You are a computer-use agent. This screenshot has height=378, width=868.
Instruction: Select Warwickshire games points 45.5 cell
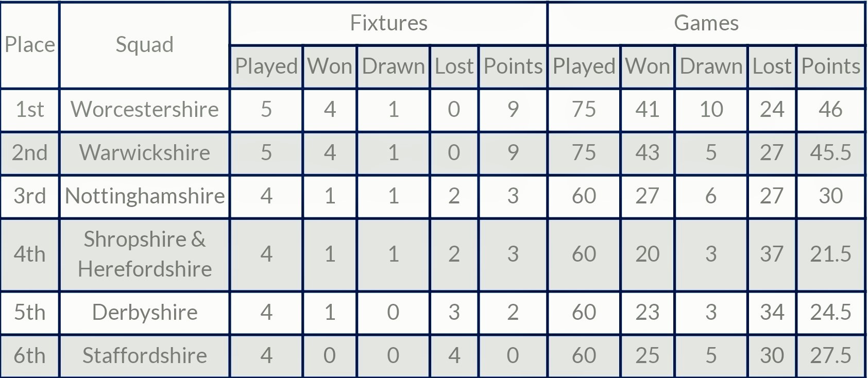click(830, 152)
